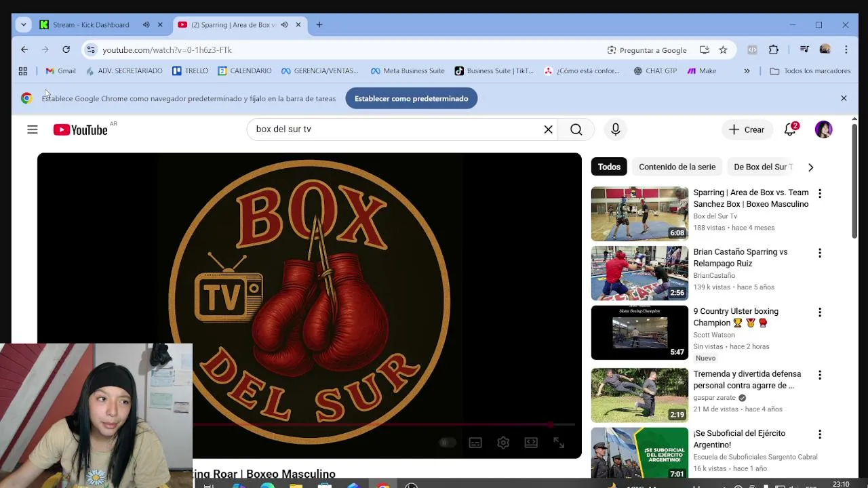
Task: Open the Chrome extensions puzzle icon
Action: 774,49
